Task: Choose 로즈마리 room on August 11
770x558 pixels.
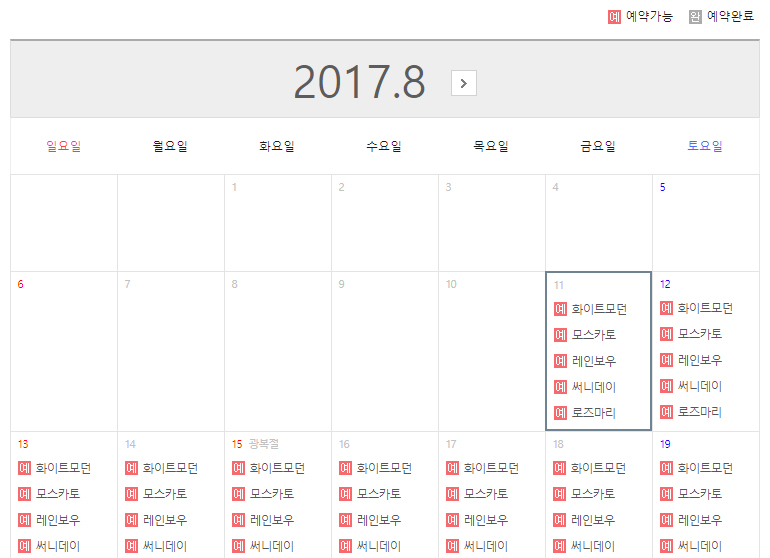Action: coord(593,413)
